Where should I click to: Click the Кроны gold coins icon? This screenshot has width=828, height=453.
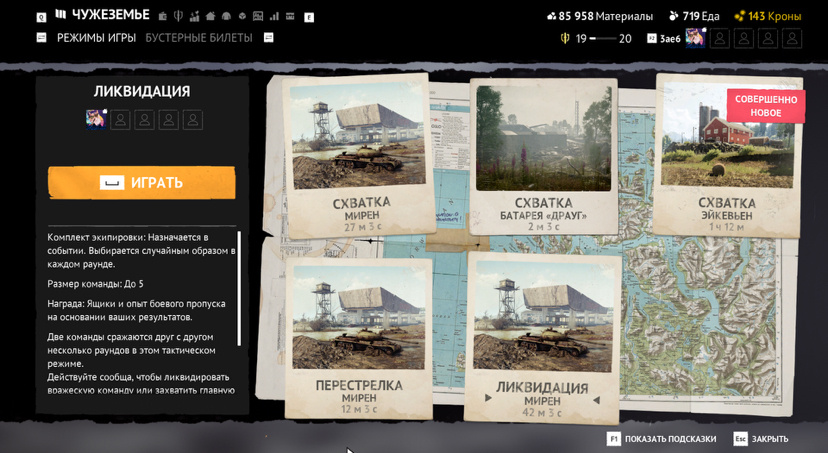[740, 16]
